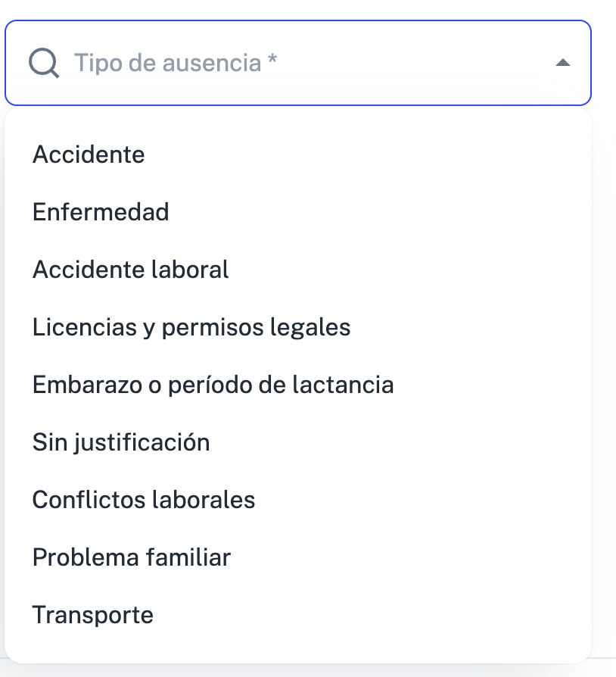
Task: Select Transporte as absence type
Action: (297, 615)
